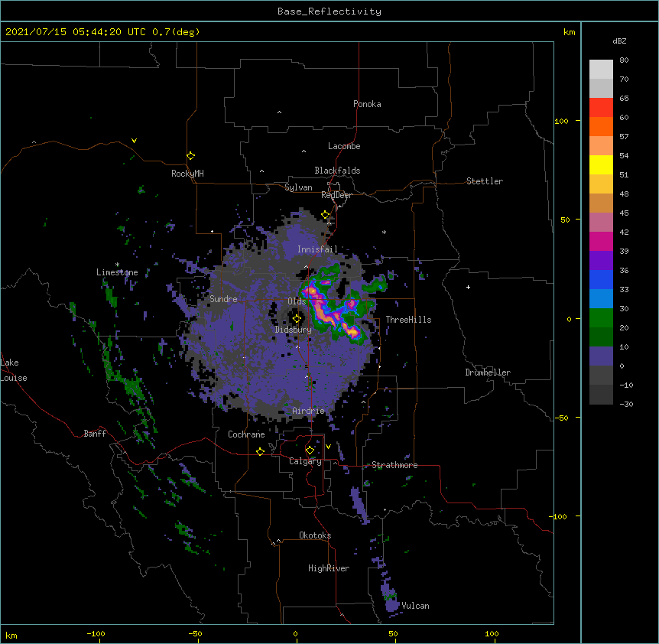Click the Innisfail city label
The height and width of the screenshot is (644, 659).
pos(317,249)
